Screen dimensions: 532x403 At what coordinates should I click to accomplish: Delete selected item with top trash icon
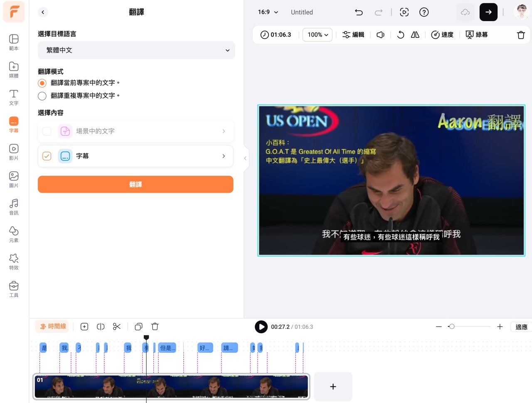(521, 35)
